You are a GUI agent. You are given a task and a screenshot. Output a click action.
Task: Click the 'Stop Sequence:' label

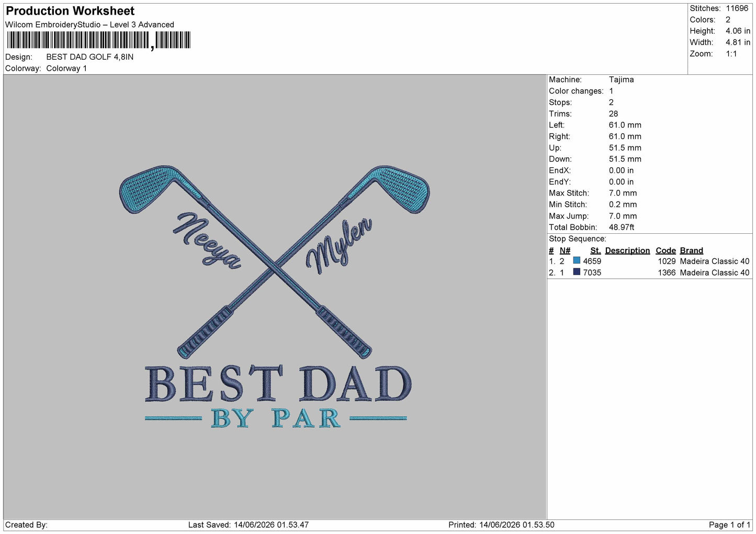coord(577,239)
